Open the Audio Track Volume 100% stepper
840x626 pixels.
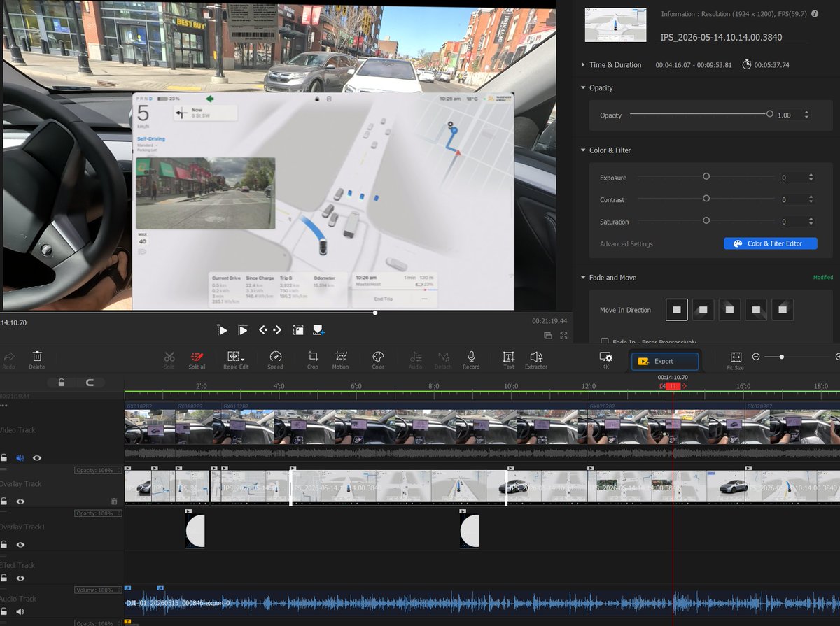pos(118,590)
